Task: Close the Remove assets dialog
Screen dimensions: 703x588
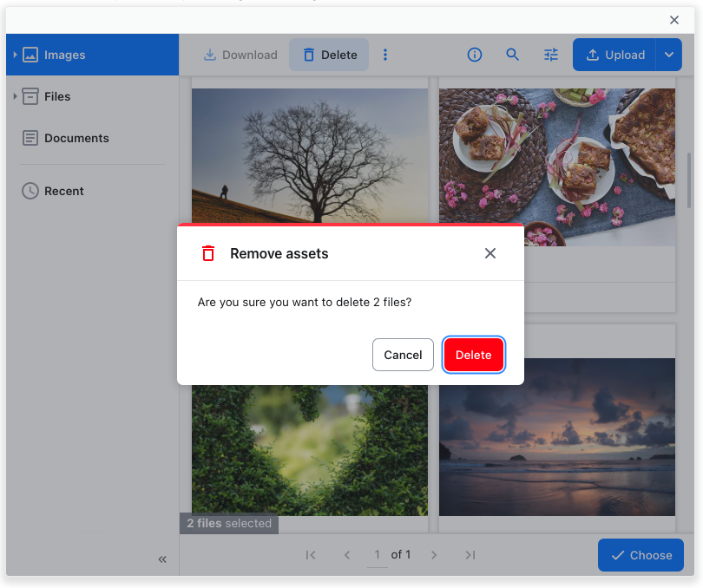Action: coord(490,253)
